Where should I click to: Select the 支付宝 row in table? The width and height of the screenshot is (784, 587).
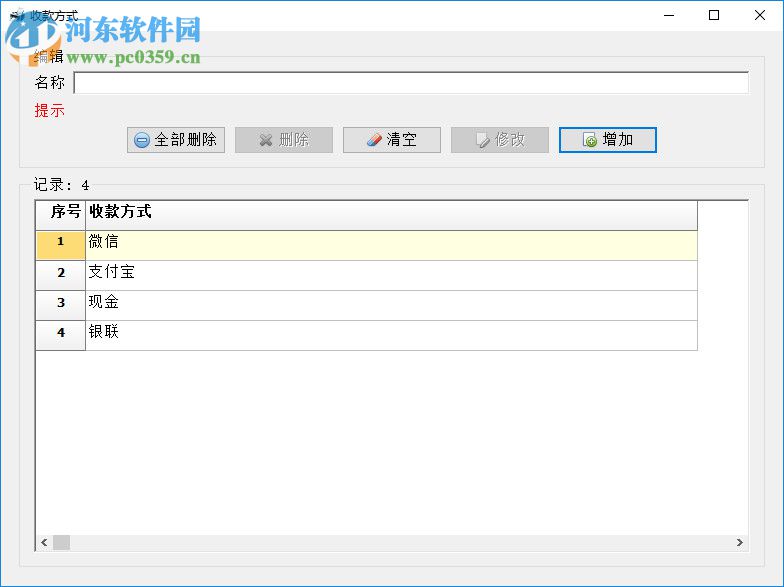[x=392, y=276]
